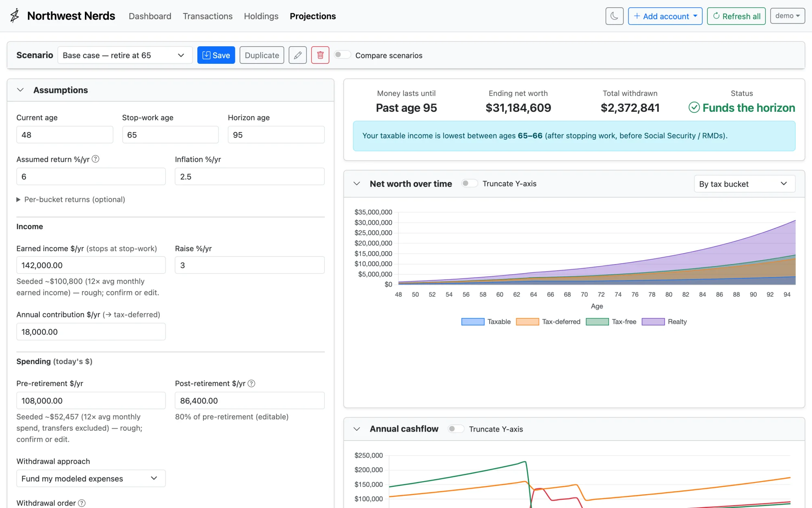The height and width of the screenshot is (508, 812).
Task: Click the pencil edit scenario icon
Action: tap(298, 55)
